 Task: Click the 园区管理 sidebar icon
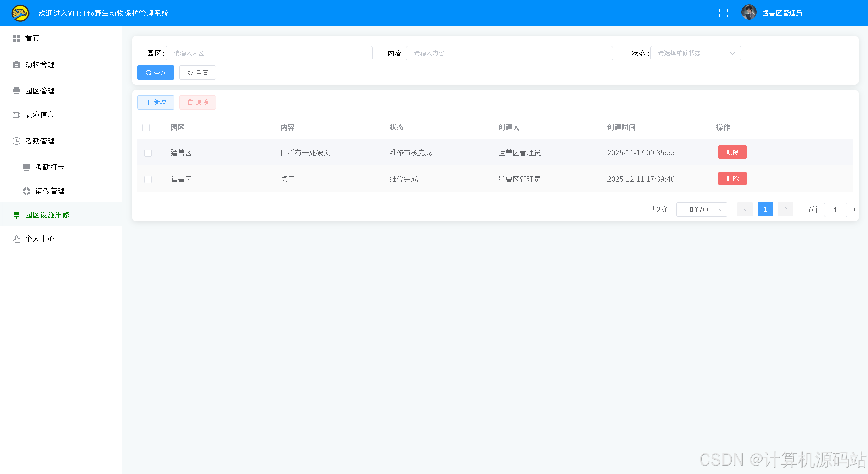tap(16, 91)
